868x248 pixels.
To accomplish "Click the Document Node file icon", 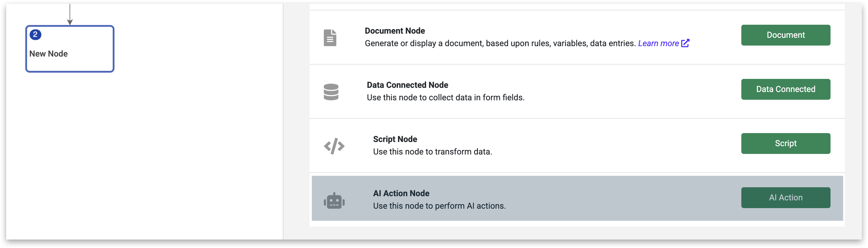I will click(330, 38).
